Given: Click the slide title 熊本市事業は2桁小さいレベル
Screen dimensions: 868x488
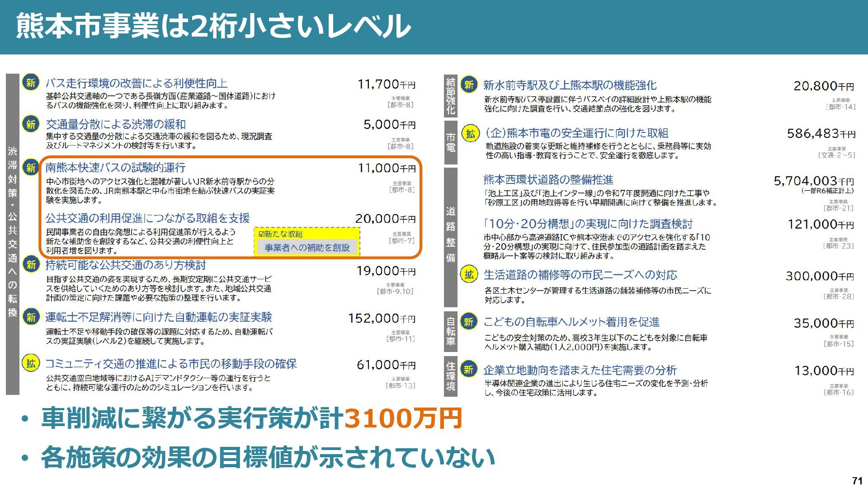Looking at the screenshot, I should click(x=212, y=26).
